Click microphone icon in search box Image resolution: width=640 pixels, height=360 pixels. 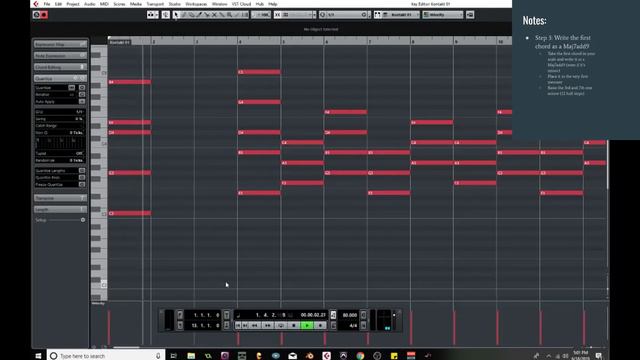point(158,356)
